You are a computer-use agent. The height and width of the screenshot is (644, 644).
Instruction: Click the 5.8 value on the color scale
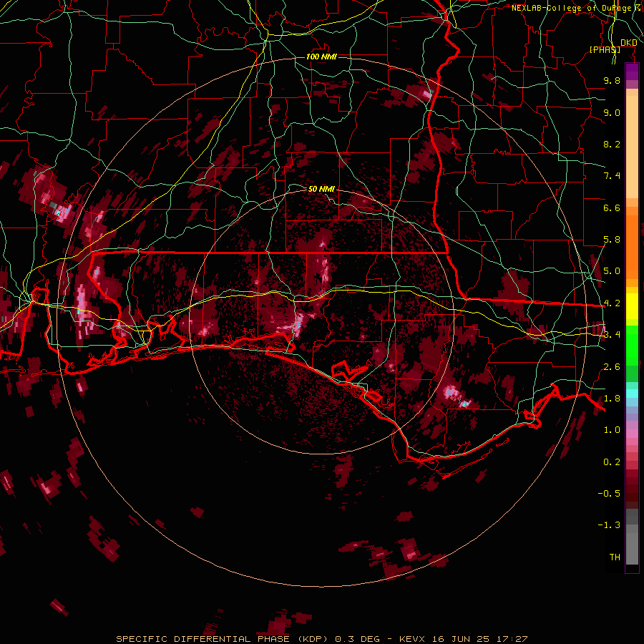(612, 240)
